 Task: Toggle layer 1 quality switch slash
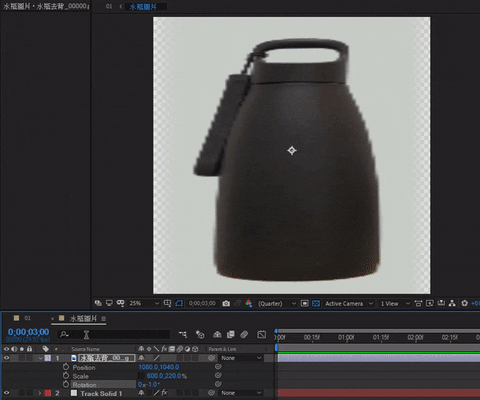(x=156, y=358)
